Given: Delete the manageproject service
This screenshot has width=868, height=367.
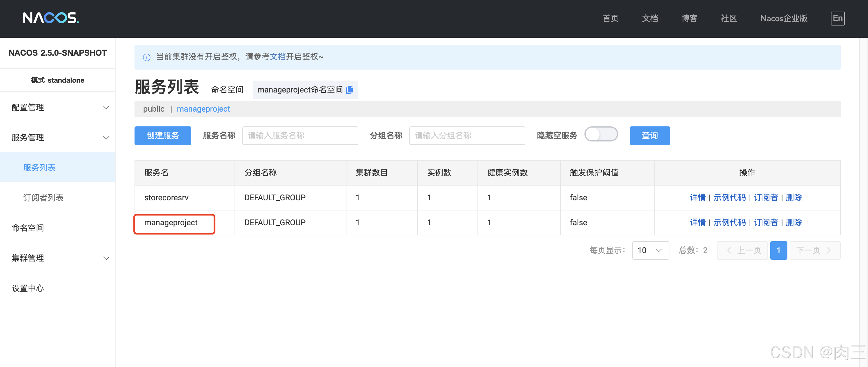Looking at the screenshot, I should tap(793, 222).
